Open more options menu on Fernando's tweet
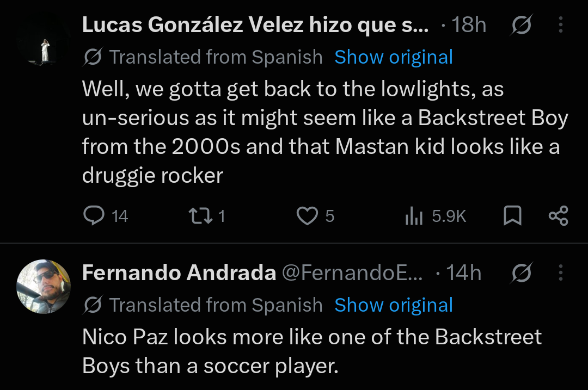The width and height of the screenshot is (588, 390). 560,273
